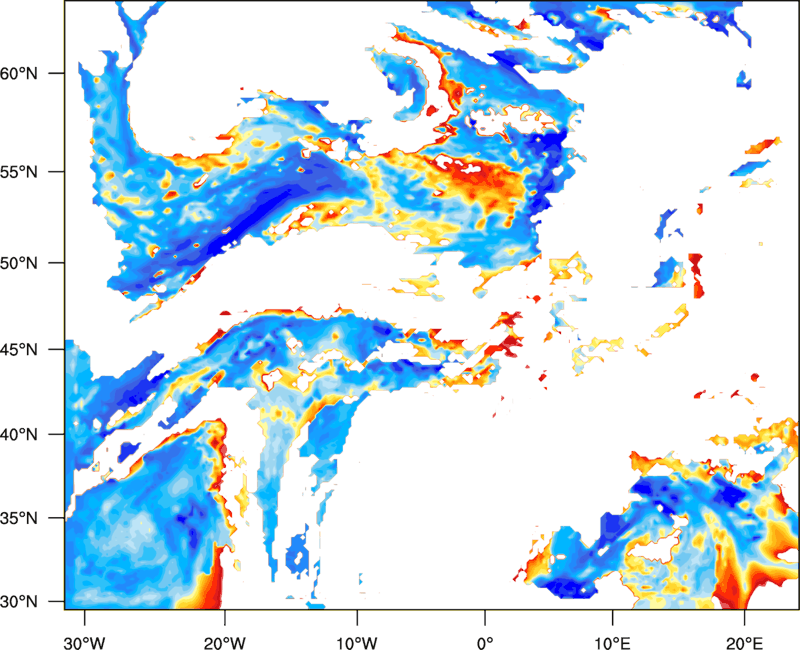Click the 45°N latitude label
Image resolution: width=800 pixels, height=650 pixels.
19,349
